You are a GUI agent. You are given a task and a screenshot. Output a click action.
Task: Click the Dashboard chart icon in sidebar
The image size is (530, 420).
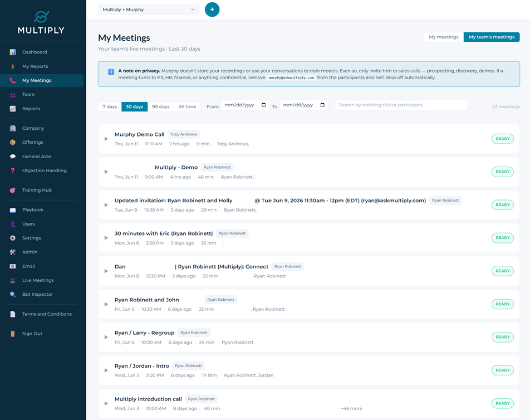pos(12,52)
